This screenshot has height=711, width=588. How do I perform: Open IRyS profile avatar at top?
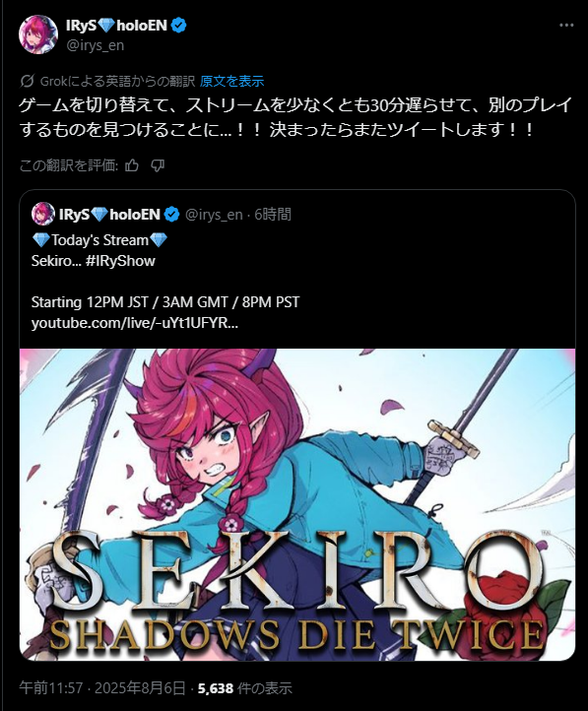[x=38, y=34]
